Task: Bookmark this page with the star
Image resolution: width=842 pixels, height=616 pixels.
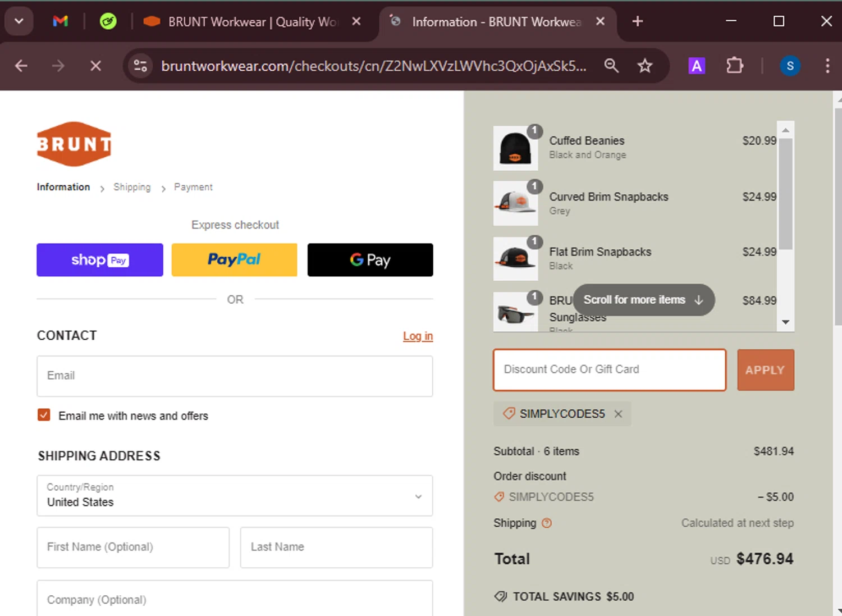Action: 645,66
